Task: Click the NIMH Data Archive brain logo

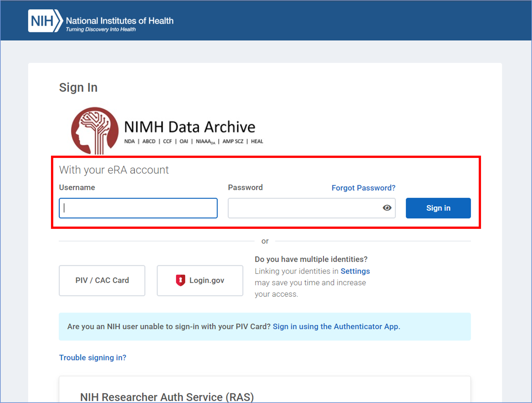Action: (95, 130)
